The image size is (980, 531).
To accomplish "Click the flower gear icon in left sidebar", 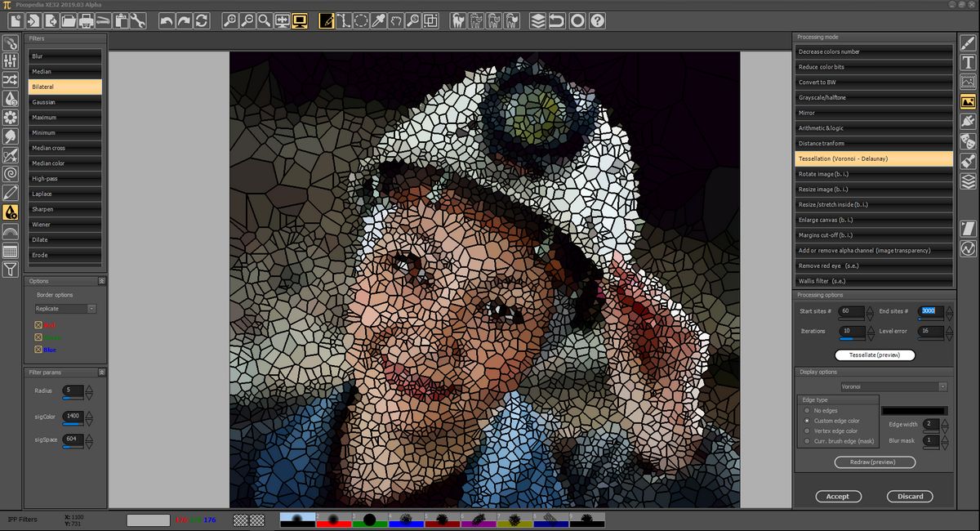I will point(11,118).
